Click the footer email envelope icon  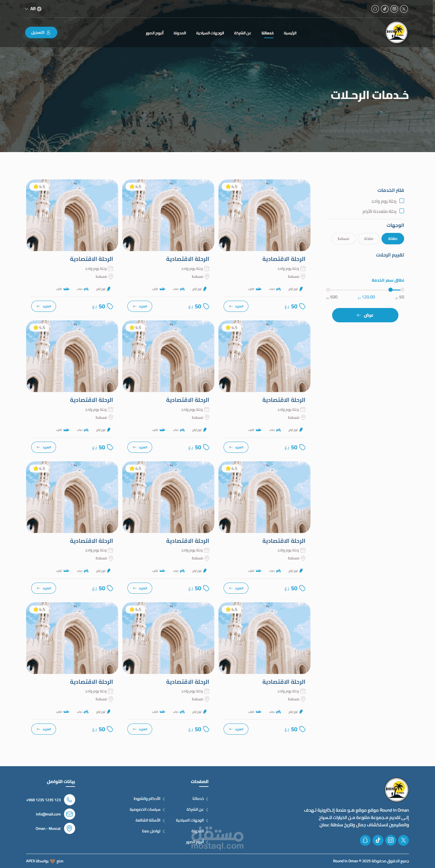(69, 814)
